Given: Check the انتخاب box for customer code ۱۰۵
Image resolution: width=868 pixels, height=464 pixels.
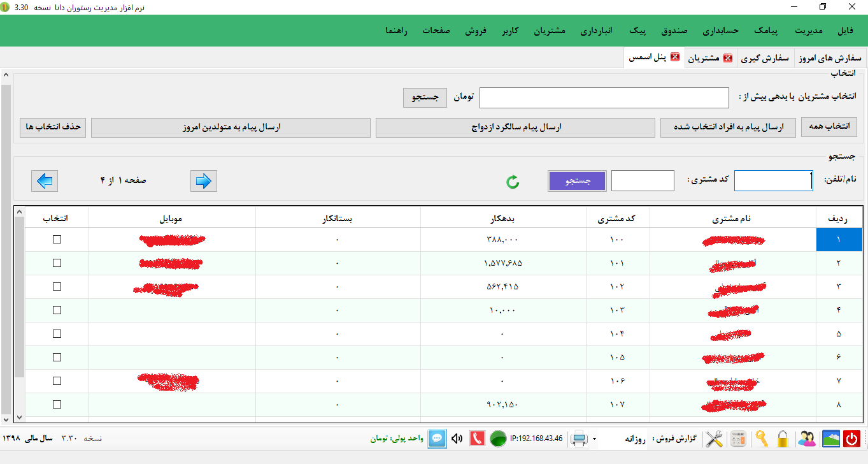Looking at the screenshot, I should (57, 358).
